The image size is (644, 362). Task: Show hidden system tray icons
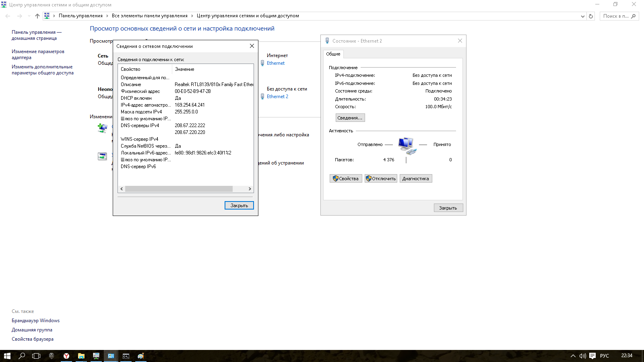click(x=573, y=356)
